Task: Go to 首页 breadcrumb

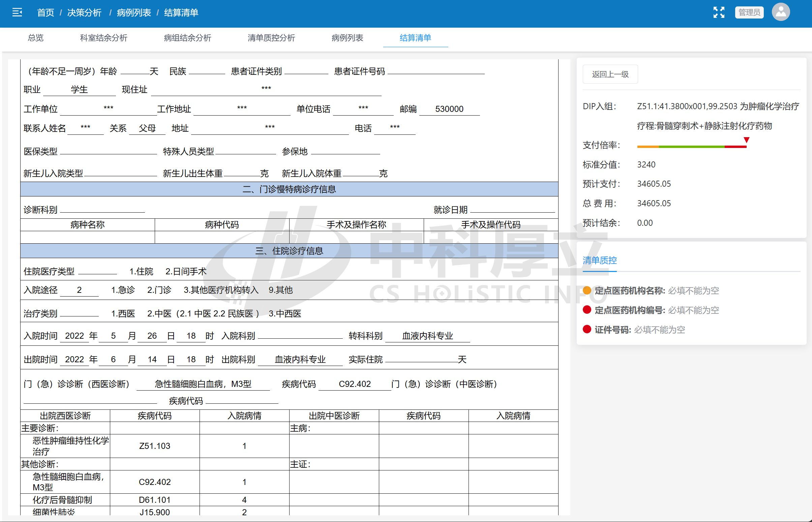Action: pyautogui.click(x=46, y=13)
